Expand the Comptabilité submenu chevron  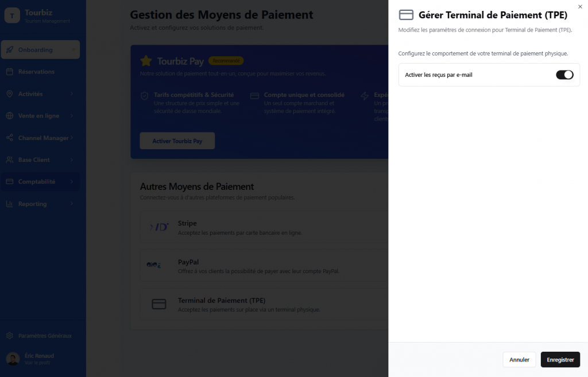click(x=72, y=182)
